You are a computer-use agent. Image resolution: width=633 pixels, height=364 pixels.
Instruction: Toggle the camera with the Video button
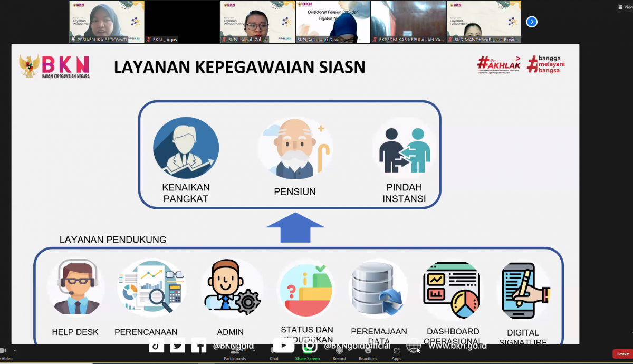pyautogui.click(x=3, y=353)
